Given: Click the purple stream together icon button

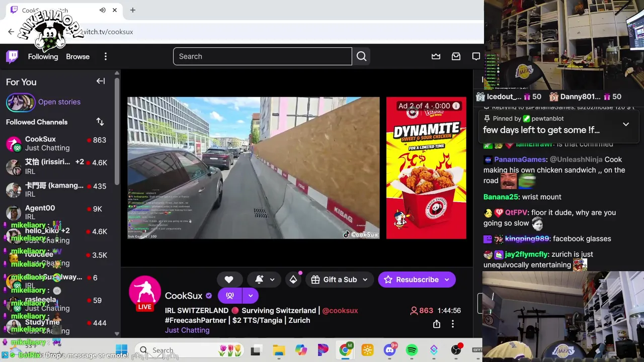Looking at the screenshot, I should 230,296.
